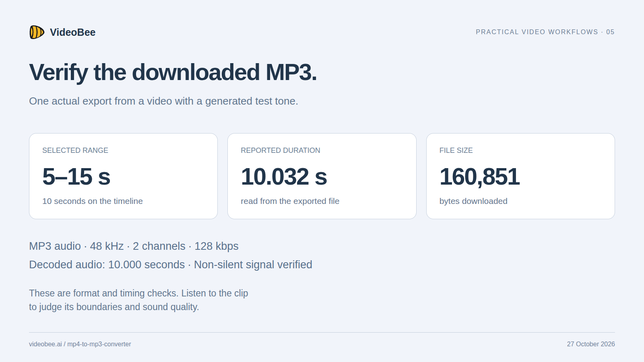
Task: Click the "SELECTED RANGE" card label
Action: 75,150
